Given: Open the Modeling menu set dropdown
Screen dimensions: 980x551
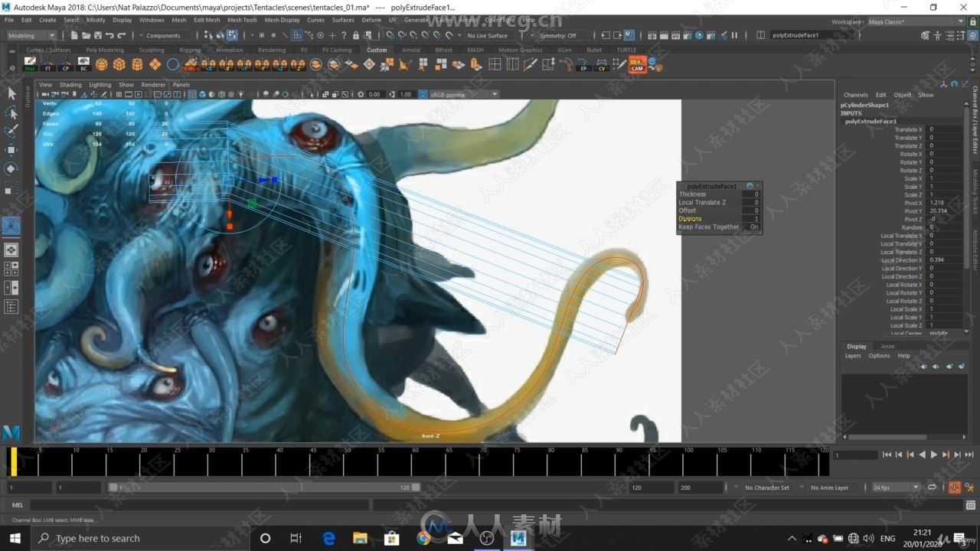Looking at the screenshot, I should 31,35.
